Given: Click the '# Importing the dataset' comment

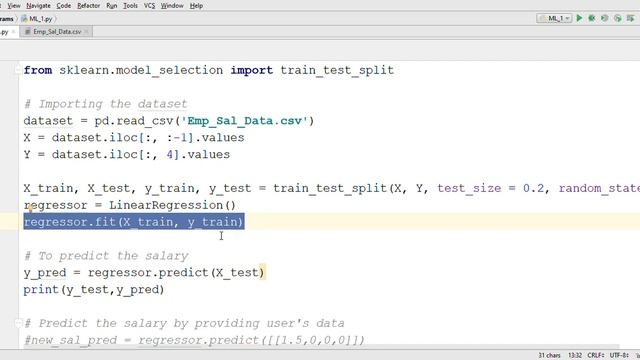Looking at the screenshot, I should 106,104.
